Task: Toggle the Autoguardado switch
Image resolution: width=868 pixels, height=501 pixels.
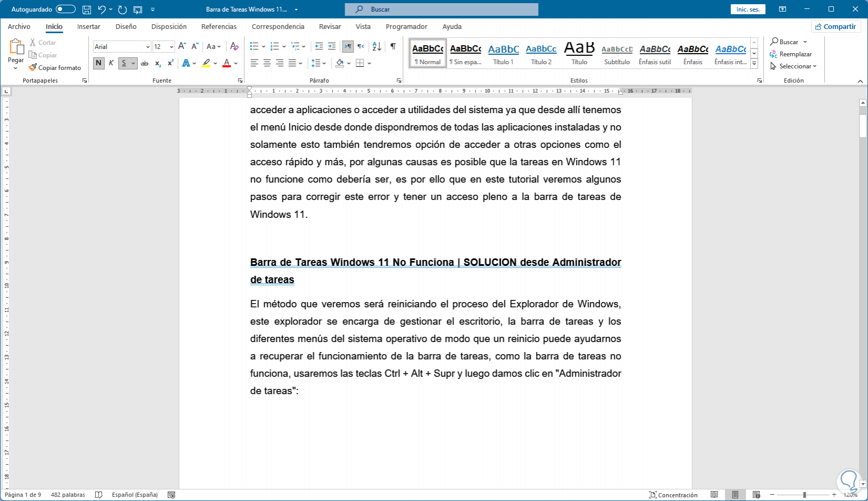Action: (66, 9)
